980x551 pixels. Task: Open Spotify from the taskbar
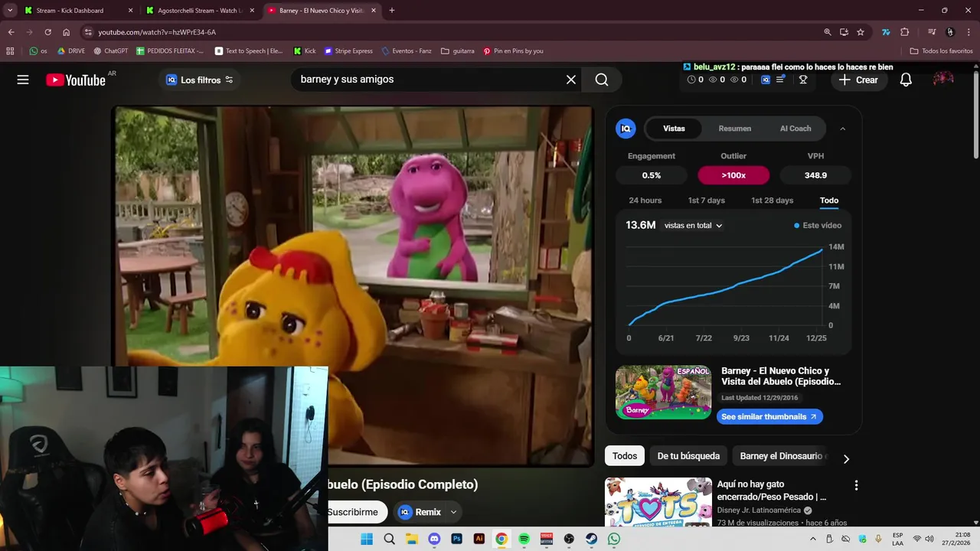[524, 539]
